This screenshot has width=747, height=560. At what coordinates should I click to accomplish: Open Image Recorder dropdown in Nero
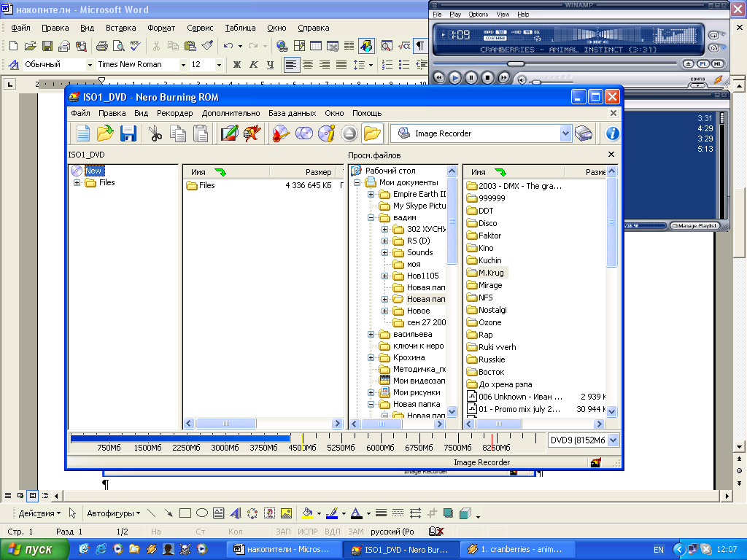[565, 134]
